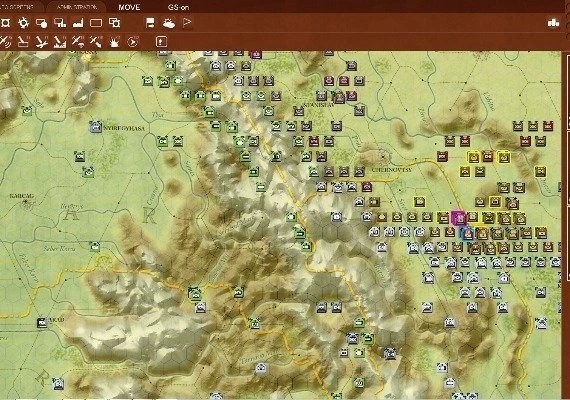Open the bar chart icon at toolbar right
Image resolution: width=570 pixels, height=400 pixels.
(553, 23)
